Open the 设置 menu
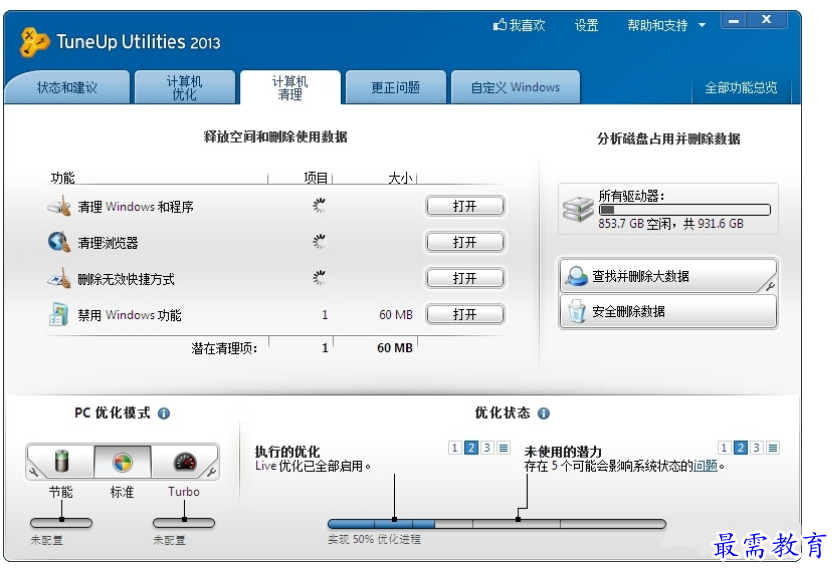The image size is (835, 577). click(586, 25)
